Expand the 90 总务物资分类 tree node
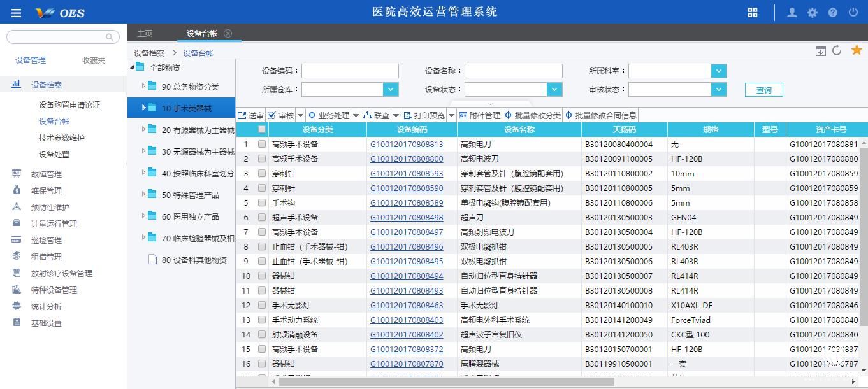The height and width of the screenshot is (389, 868). tap(143, 87)
